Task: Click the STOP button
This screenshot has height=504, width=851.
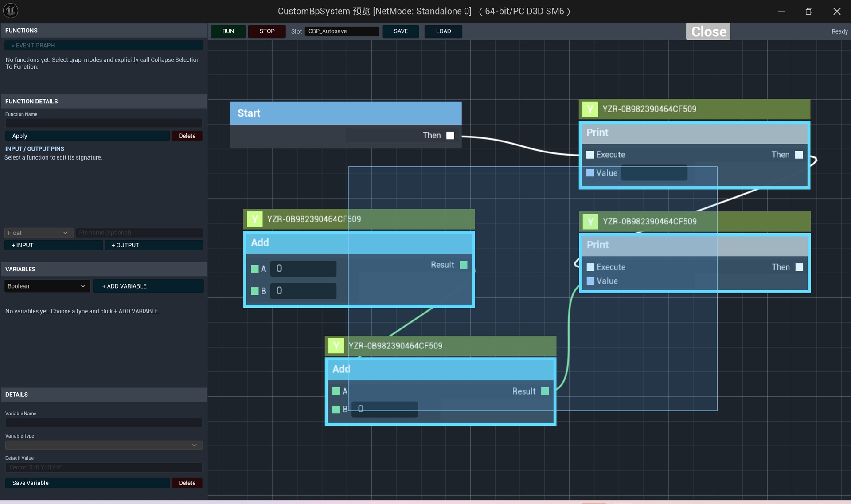Action: [267, 31]
